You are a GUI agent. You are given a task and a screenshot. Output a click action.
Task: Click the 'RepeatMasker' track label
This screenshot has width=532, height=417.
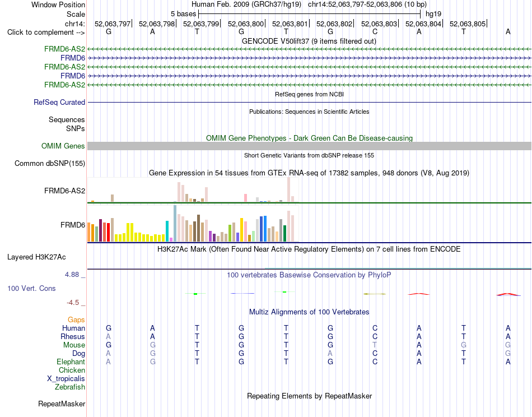(62, 404)
